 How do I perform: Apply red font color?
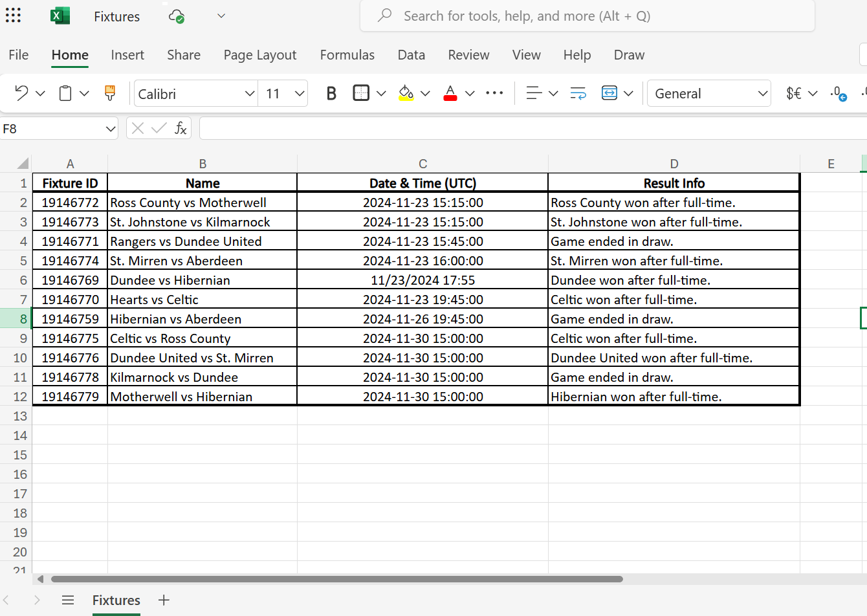tap(450, 93)
